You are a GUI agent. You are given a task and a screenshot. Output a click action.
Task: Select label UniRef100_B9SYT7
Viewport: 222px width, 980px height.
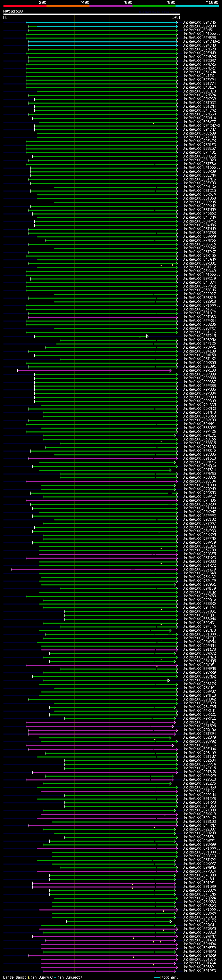(x=199, y=122)
